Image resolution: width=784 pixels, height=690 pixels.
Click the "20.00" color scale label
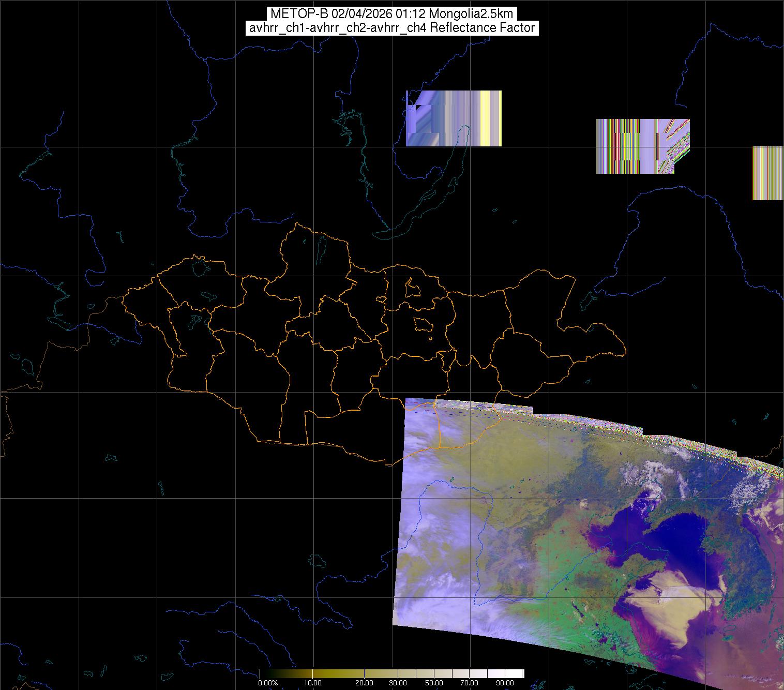pos(365,683)
